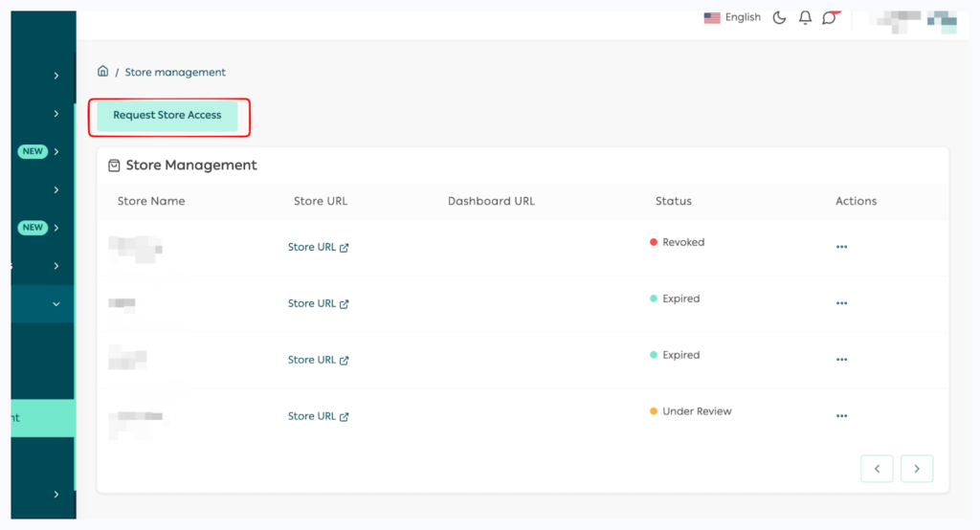Go to home via breadcrumb house icon
980x530 pixels.
tap(103, 71)
